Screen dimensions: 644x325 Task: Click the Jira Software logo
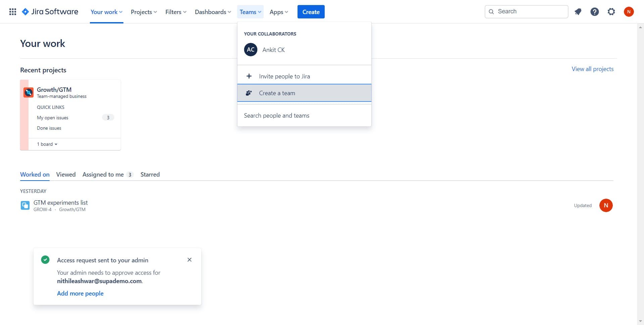coord(50,11)
